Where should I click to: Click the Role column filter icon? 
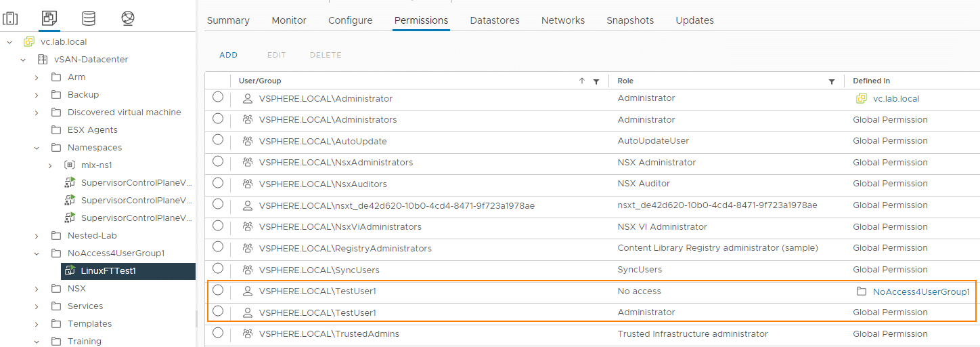click(832, 81)
